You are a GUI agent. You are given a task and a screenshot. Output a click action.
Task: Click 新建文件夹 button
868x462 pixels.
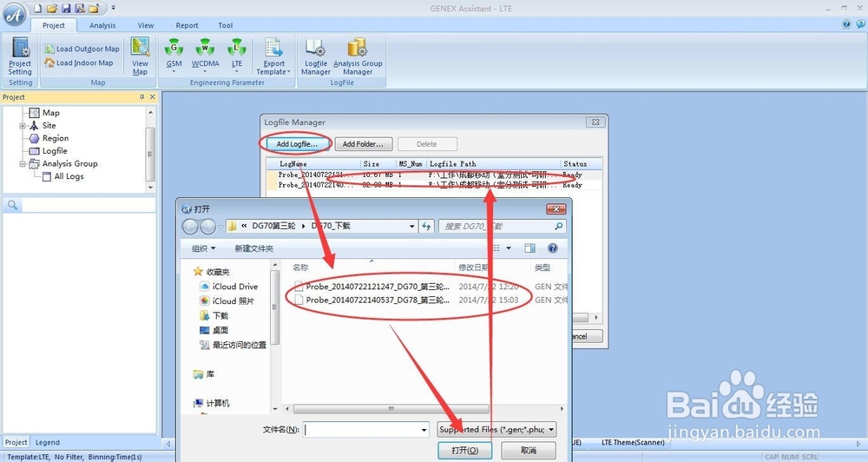(254, 248)
